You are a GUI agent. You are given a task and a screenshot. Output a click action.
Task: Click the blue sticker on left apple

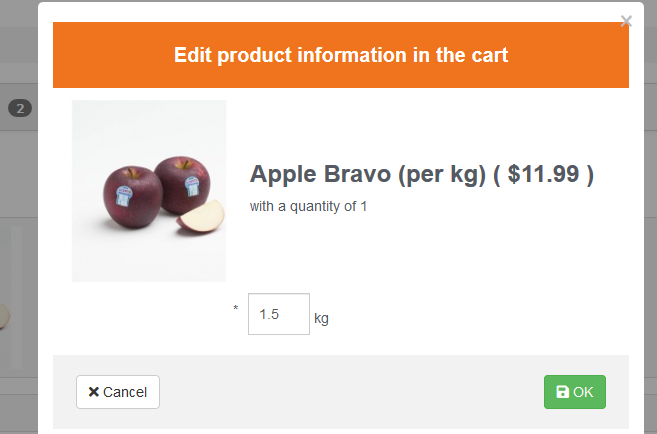coord(125,193)
